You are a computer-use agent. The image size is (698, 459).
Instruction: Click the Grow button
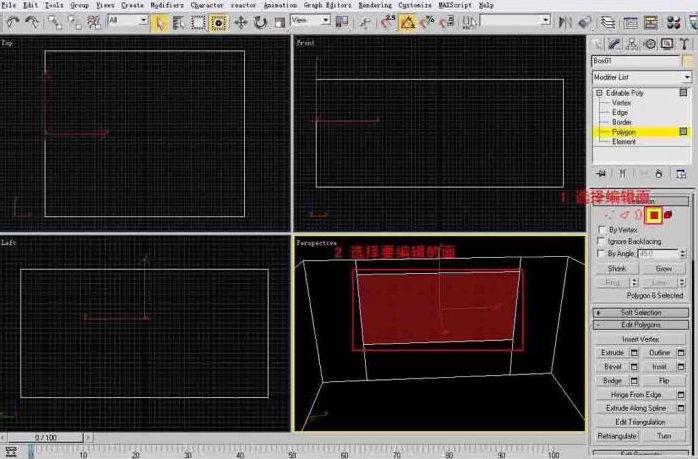coord(664,269)
